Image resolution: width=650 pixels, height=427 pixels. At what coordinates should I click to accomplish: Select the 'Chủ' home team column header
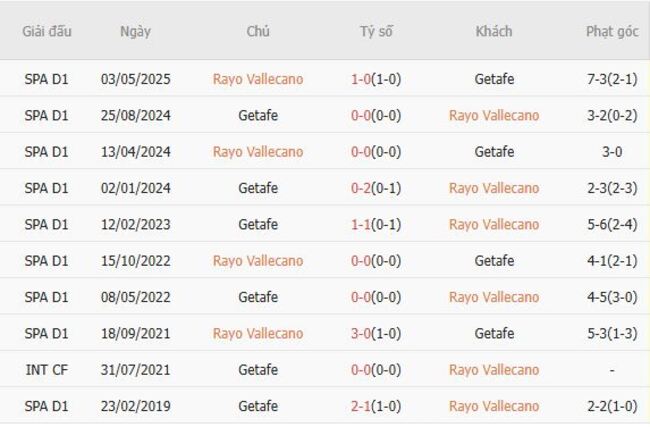coord(258,31)
